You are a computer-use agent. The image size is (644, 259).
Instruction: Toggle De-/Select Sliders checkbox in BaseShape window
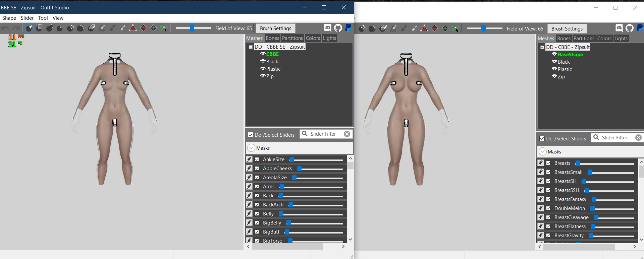(x=542, y=138)
